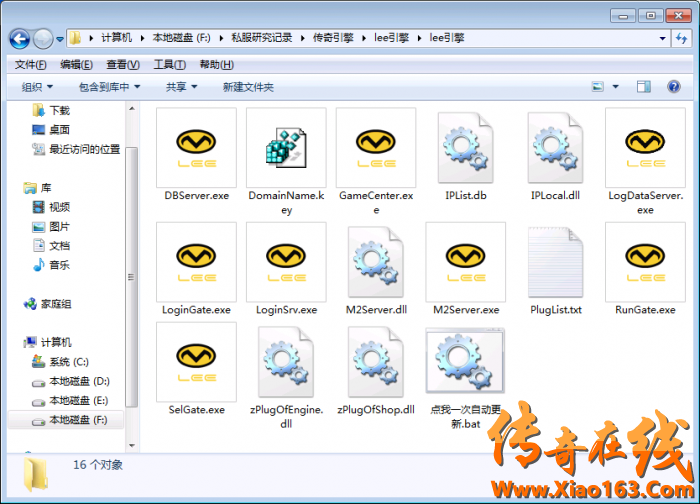Viewport: 700px width, 504px height.
Task: Open 音乐 library
Action: click(51, 265)
